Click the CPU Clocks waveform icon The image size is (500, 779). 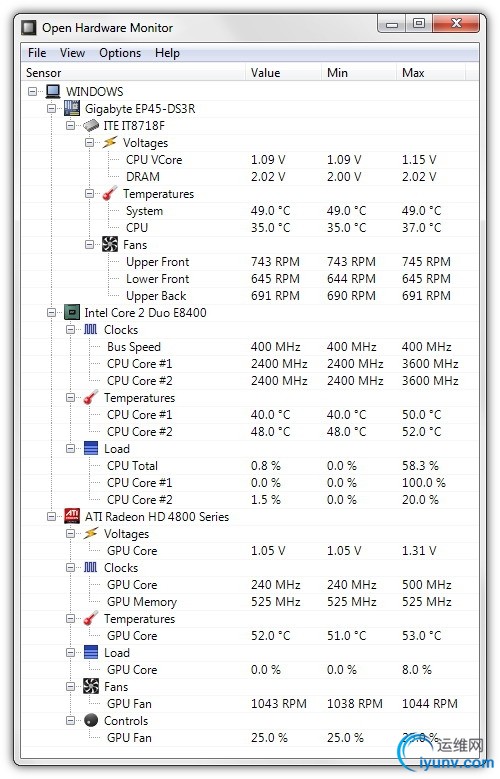[x=91, y=329]
